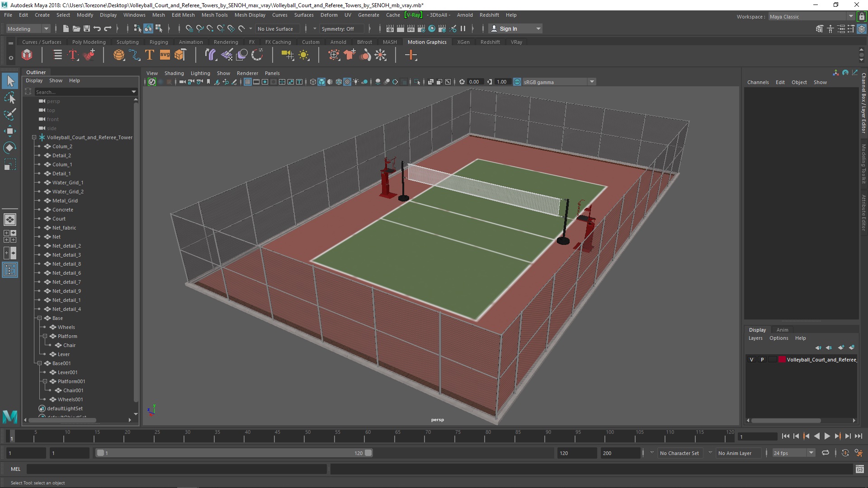
Task: Click the Play forwards button
Action: (827, 436)
